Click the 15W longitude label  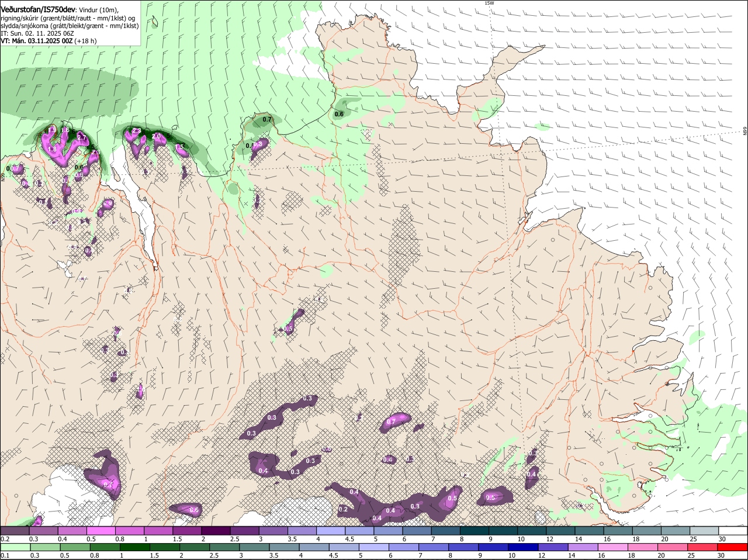coord(489,3)
